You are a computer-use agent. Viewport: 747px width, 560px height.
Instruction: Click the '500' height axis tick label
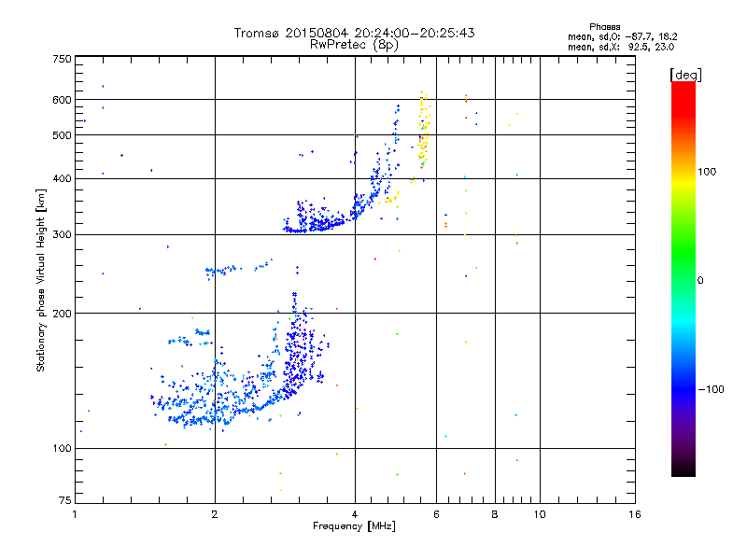[63, 135]
